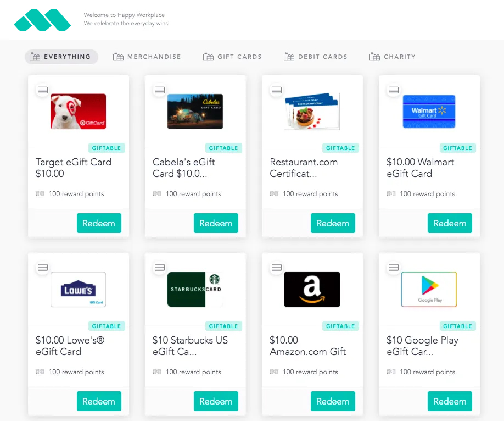Switch to the Merchandise tab
The height and width of the screenshot is (421, 504).
click(147, 57)
